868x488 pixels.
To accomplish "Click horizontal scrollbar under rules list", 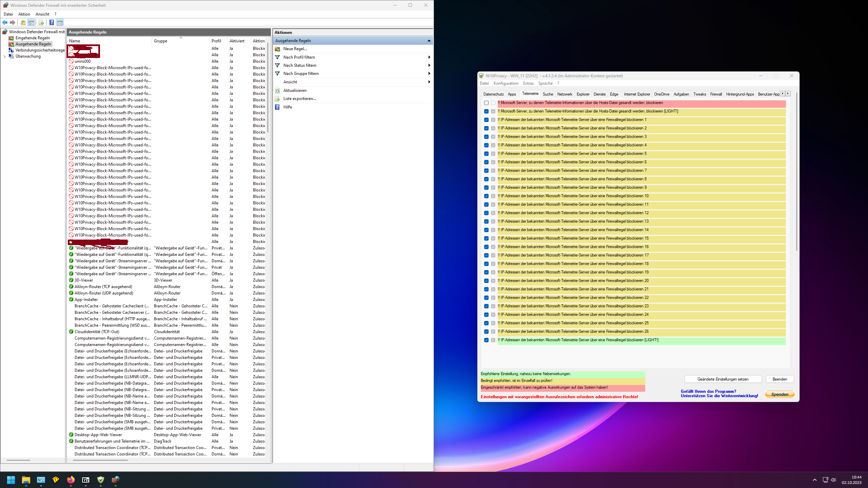I will tap(100, 460).
